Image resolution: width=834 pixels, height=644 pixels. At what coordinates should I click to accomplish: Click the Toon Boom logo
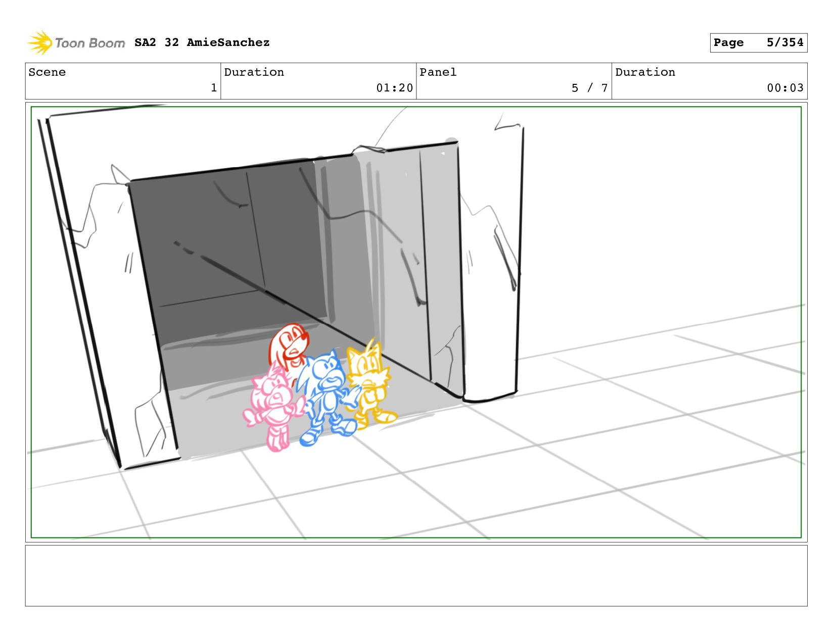[x=76, y=43]
